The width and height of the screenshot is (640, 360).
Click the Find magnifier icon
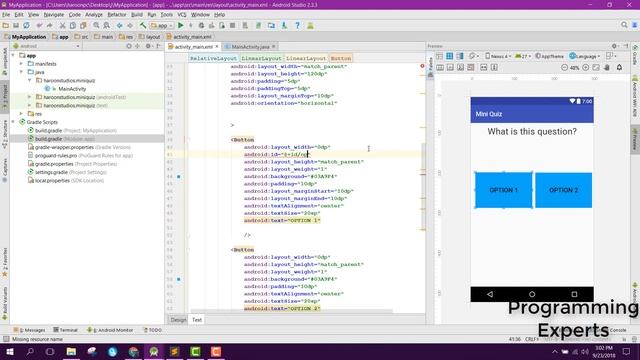pos(96,25)
